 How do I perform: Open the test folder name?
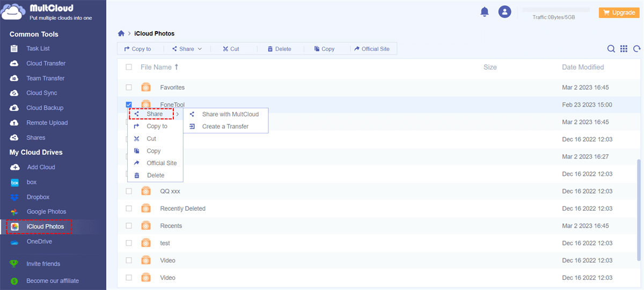165,243
